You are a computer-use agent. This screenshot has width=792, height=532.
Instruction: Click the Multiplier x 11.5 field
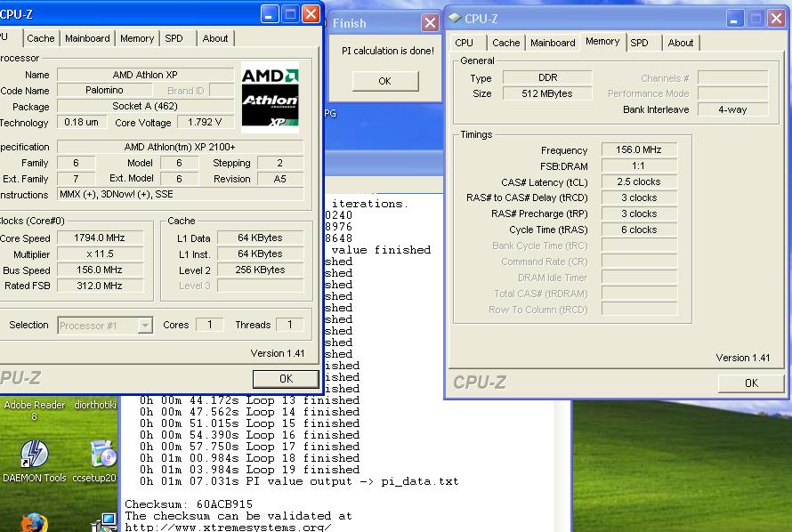pos(100,254)
